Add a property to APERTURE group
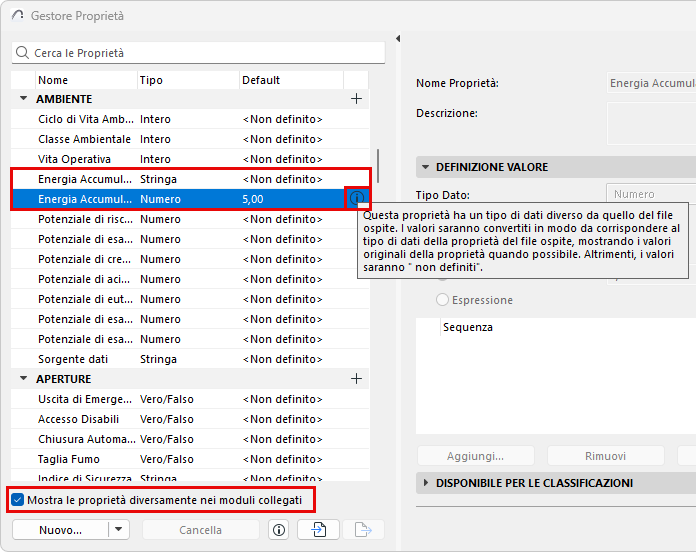This screenshot has width=696, height=552. click(x=356, y=379)
